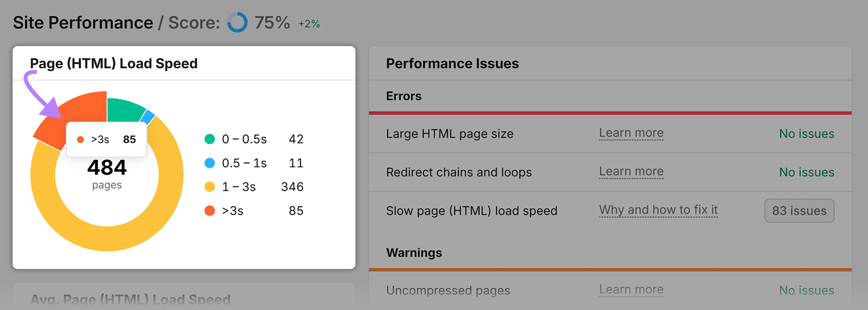This screenshot has height=310, width=868.
Task: Click the Errors section header
Action: coord(404,96)
